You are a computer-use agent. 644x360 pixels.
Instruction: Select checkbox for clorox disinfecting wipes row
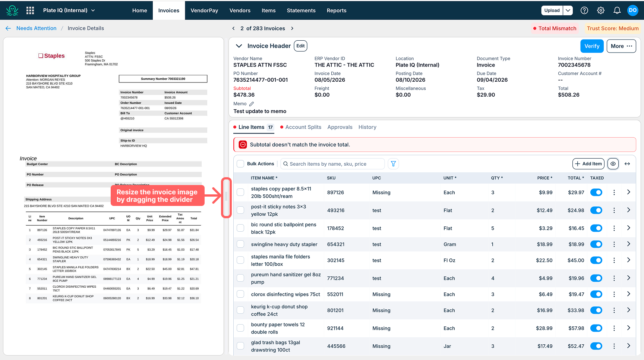[x=240, y=294]
